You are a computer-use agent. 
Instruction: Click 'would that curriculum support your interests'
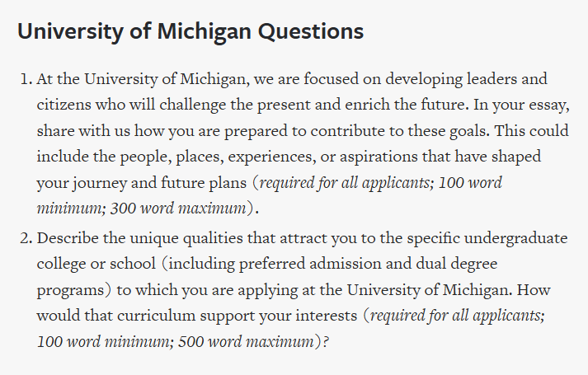point(197,316)
